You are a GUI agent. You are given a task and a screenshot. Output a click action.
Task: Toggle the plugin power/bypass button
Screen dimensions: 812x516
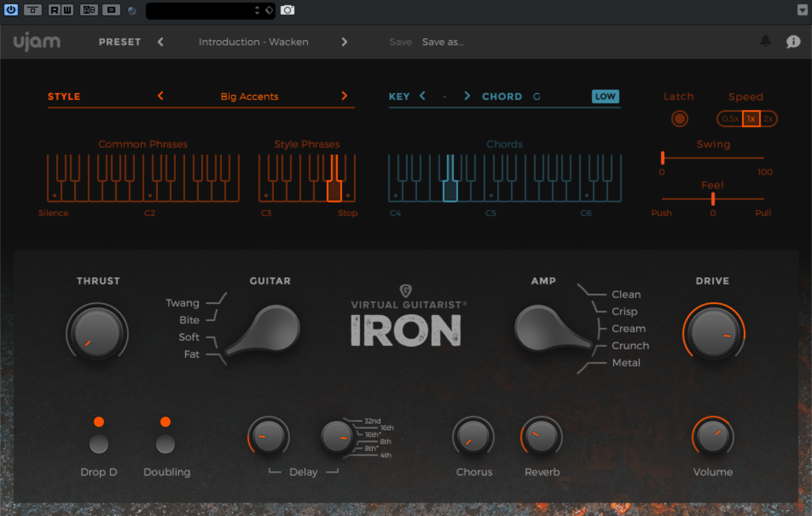[11, 10]
